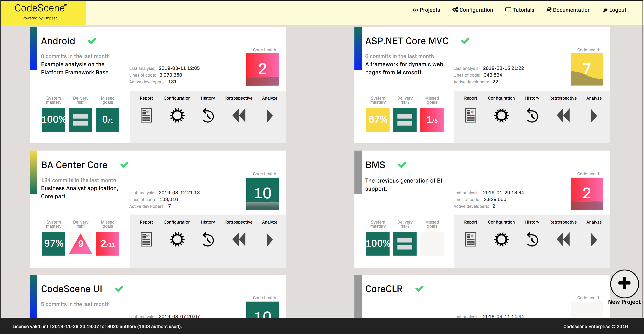Screen dimensions: 644x334
Task: Open BMS Report document icon
Action: click(470, 239)
